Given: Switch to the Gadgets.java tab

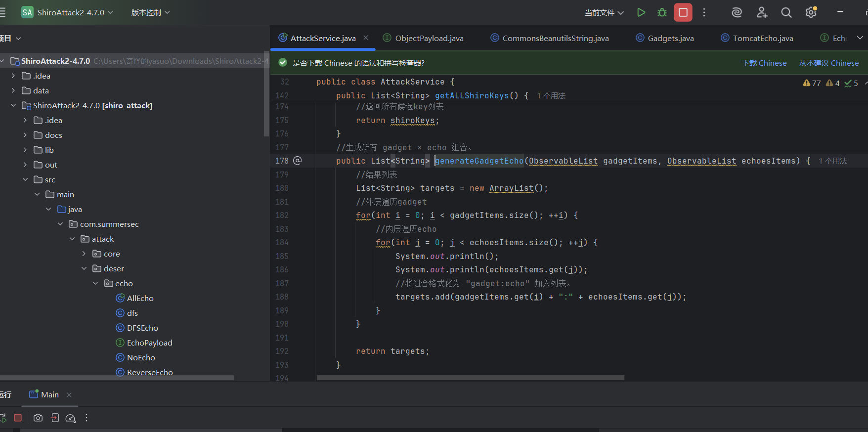Looking at the screenshot, I should tap(670, 38).
